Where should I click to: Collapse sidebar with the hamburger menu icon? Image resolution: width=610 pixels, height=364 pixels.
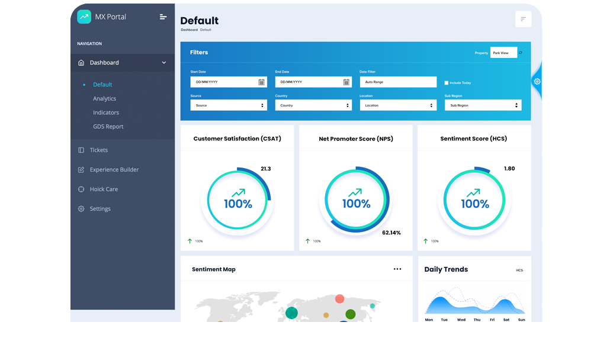tap(163, 17)
